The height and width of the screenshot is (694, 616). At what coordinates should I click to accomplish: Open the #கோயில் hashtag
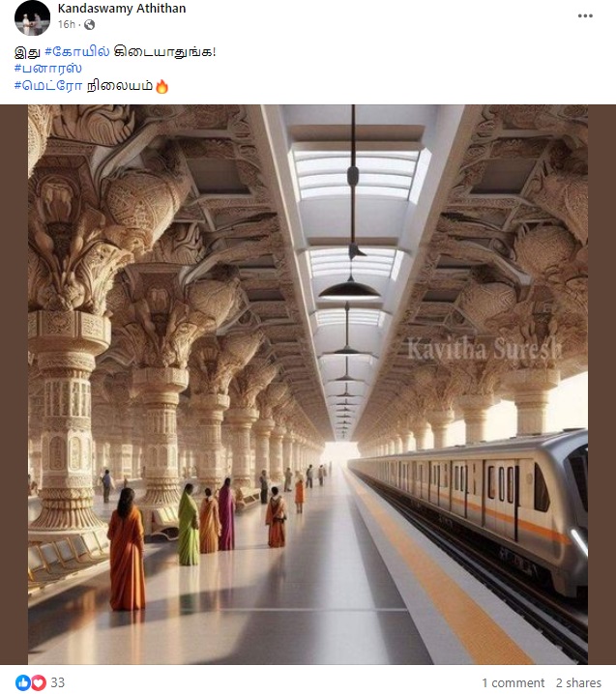point(77,51)
